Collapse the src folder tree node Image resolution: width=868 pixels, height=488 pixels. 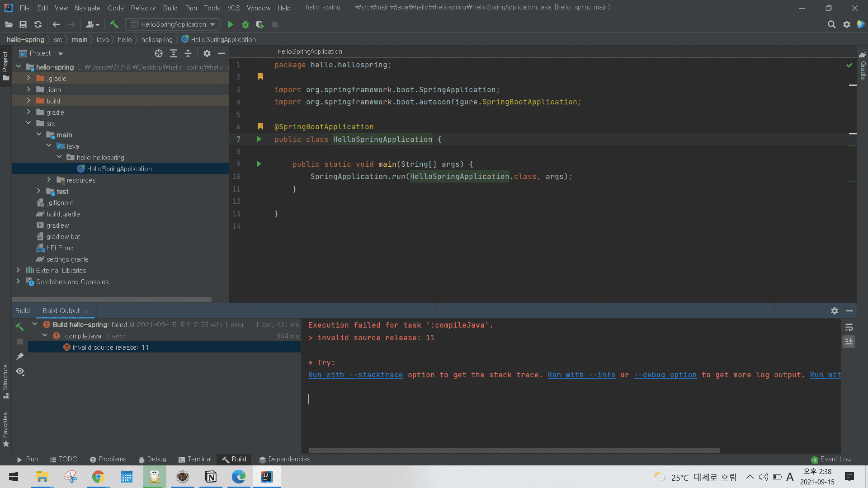pos(28,123)
